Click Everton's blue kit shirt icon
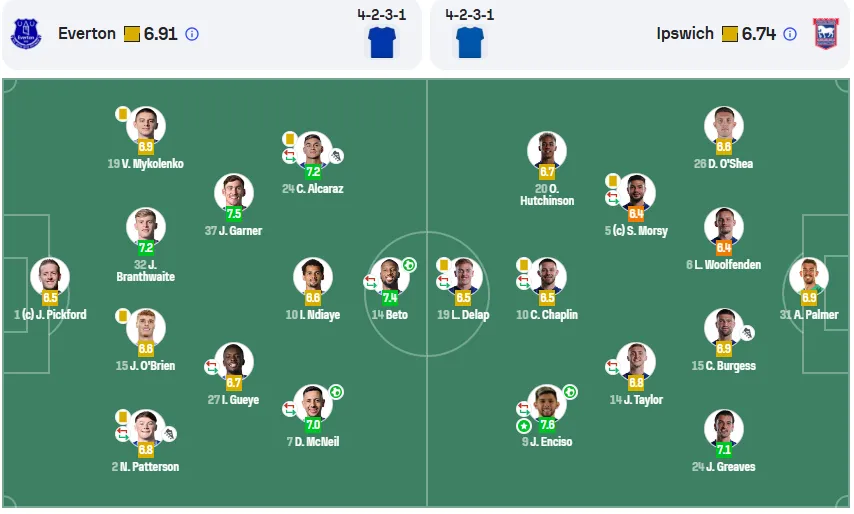Image resolution: width=854 pixels, height=514 pixels. click(x=382, y=42)
